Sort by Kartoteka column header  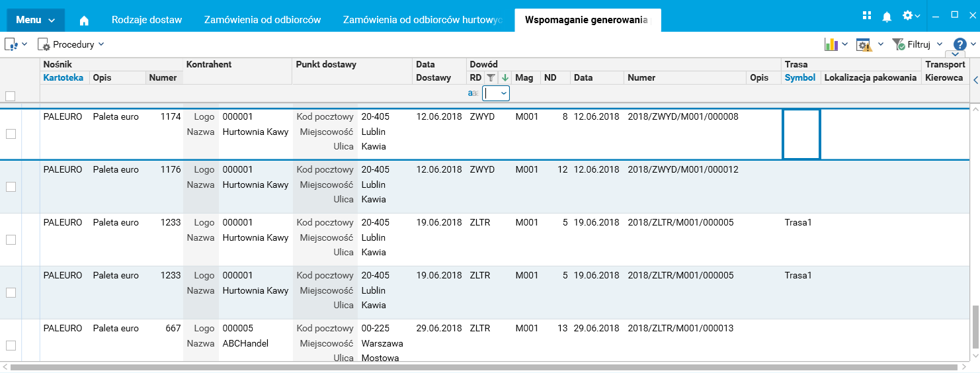(63, 77)
